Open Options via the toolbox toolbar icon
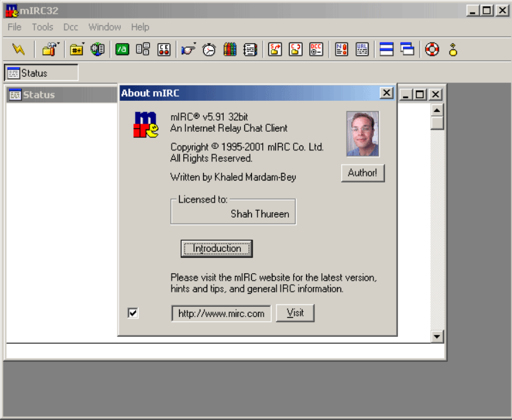 [49, 49]
